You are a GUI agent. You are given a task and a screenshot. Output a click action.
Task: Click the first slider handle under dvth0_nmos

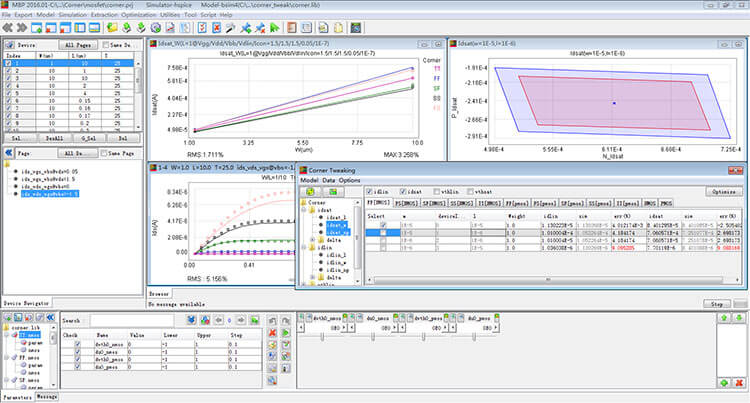tap(322, 337)
